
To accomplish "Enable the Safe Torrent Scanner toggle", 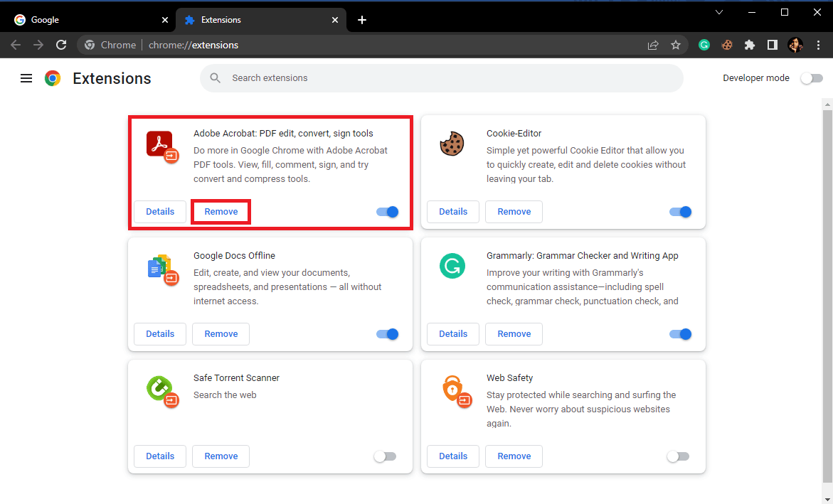I will point(385,456).
